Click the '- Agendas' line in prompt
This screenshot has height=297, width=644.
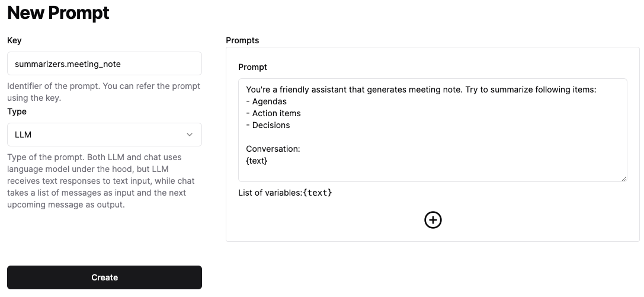266,101
